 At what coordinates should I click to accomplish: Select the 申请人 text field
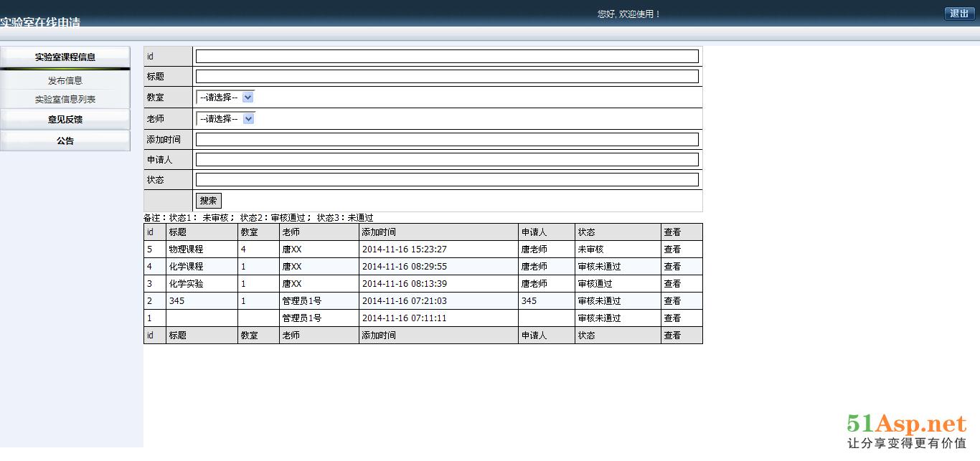click(x=447, y=160)
